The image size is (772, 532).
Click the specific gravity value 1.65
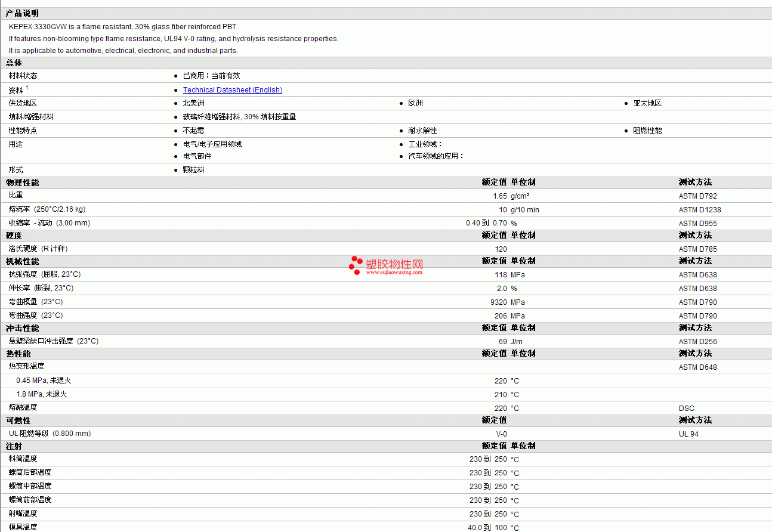pos(500,196)
